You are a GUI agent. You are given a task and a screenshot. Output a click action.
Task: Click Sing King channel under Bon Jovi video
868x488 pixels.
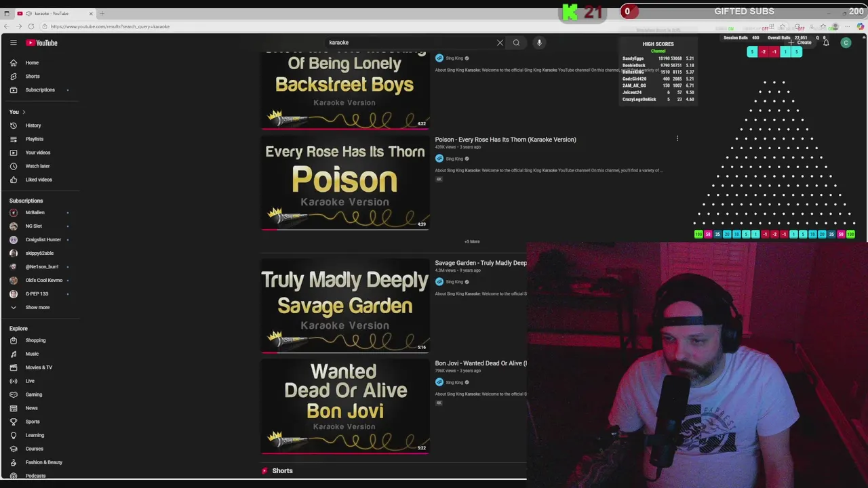tap(454, 382)
